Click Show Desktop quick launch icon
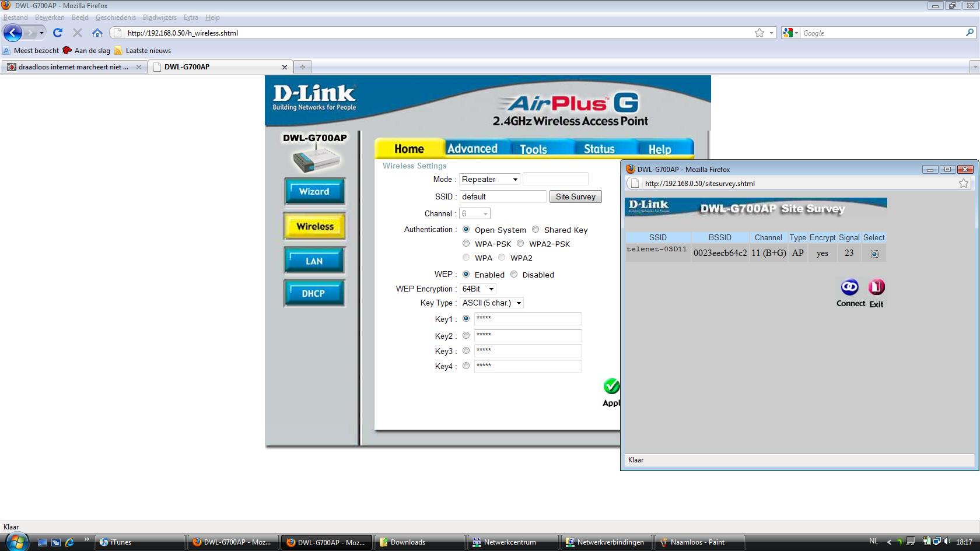This screenshot has height=551, width=980. 42,542
